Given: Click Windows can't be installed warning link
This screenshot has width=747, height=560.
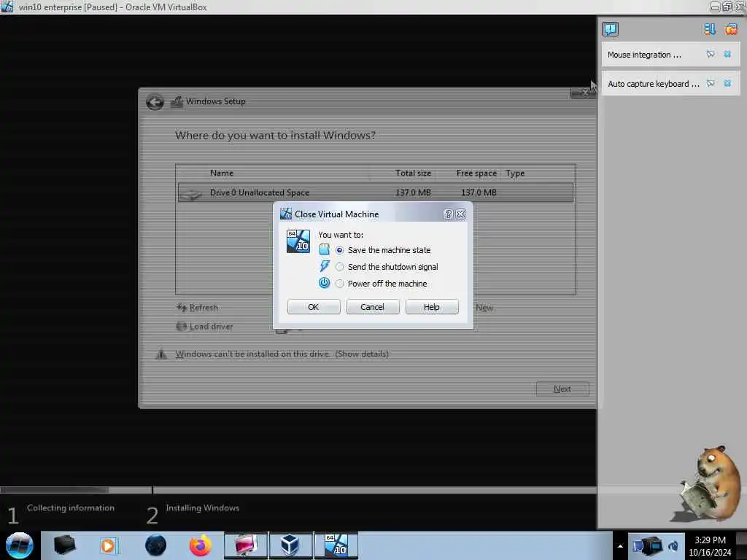Looking at the screenshot, I should click(282, 354).
